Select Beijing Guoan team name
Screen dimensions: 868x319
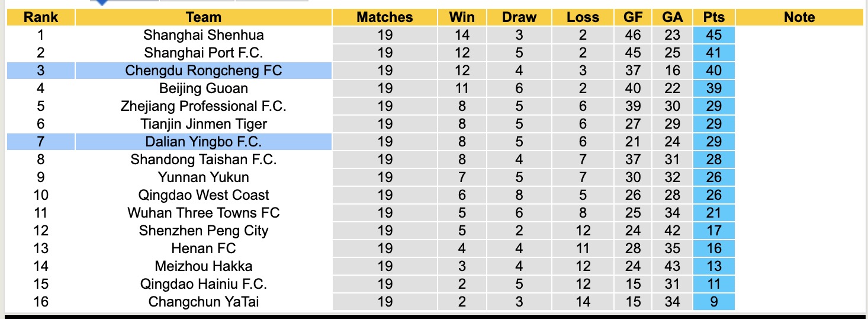204,88
